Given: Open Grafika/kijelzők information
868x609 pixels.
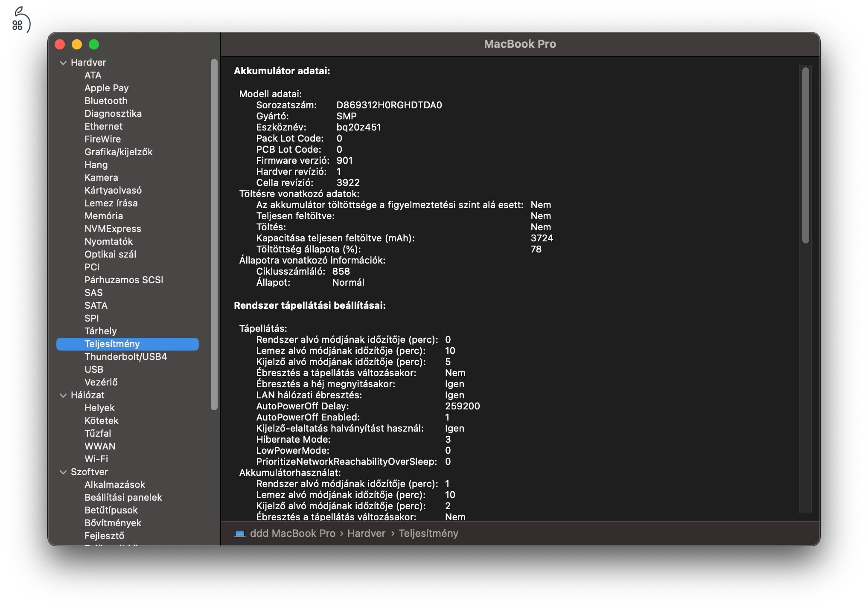Looking at the screenshot, I should tap(119, 152).
